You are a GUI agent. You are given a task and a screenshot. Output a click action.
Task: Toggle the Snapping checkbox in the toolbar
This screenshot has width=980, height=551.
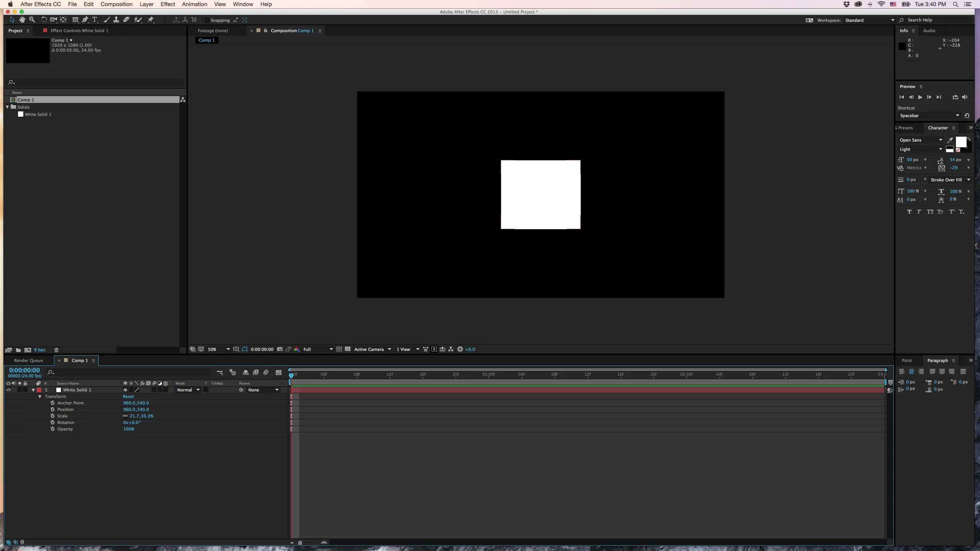(x=206, y=20)
